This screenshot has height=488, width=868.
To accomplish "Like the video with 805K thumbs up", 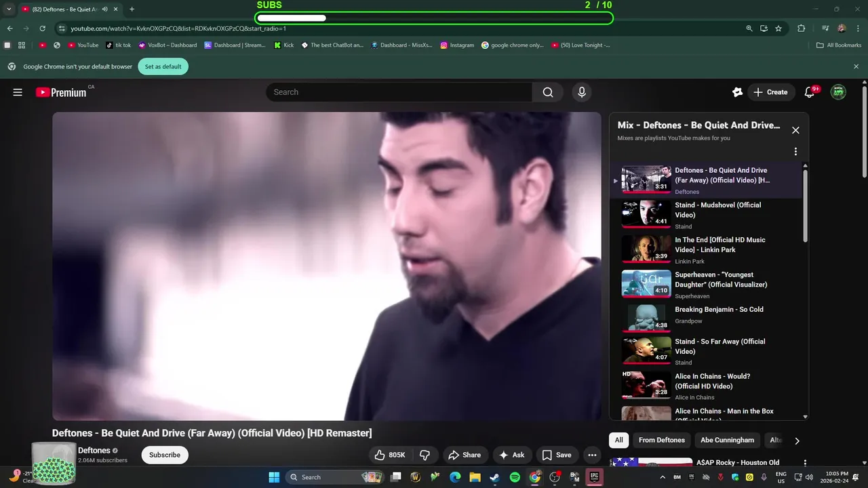I will (390, 455).
